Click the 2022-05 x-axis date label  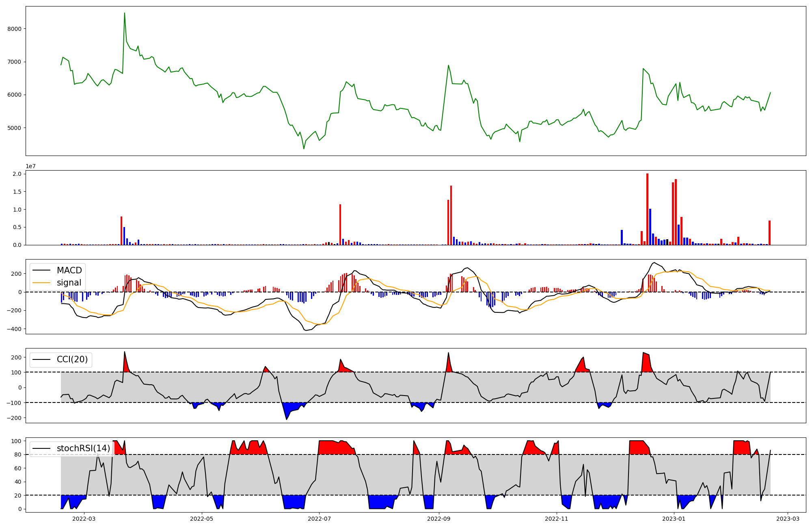202,519
